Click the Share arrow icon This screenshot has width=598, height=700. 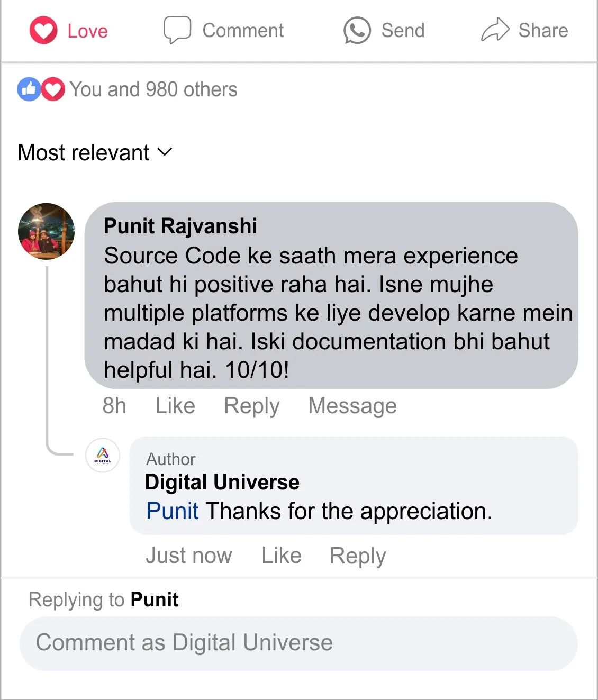(495, 30)
